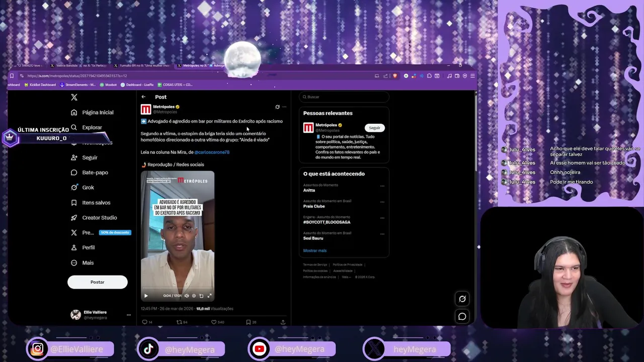Screen dimensions: 644x362
Task: Open the video playback settings icon
Action: (x=194, y=296)
